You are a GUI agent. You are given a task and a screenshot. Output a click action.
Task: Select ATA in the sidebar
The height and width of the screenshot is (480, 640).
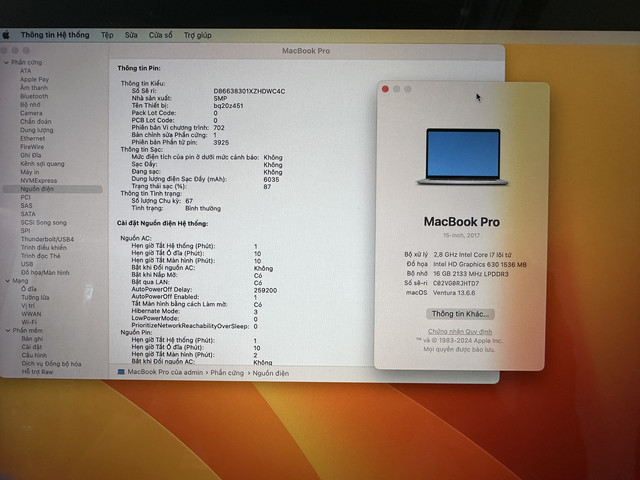click(x=26, y=71)
